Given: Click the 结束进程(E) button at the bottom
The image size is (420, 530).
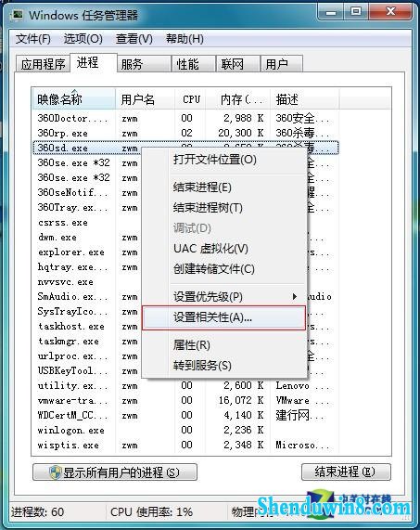Looking at the screenshot, I should tap(346, 472).
